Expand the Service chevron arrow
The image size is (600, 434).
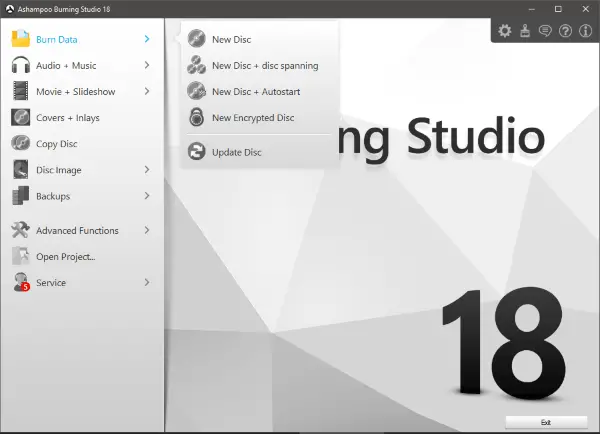pos(147,282)
